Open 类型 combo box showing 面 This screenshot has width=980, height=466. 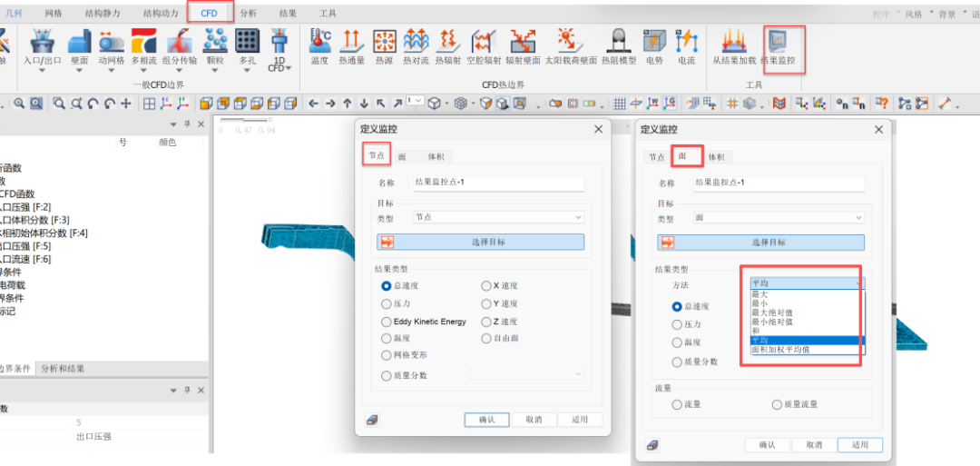(779, 217)
